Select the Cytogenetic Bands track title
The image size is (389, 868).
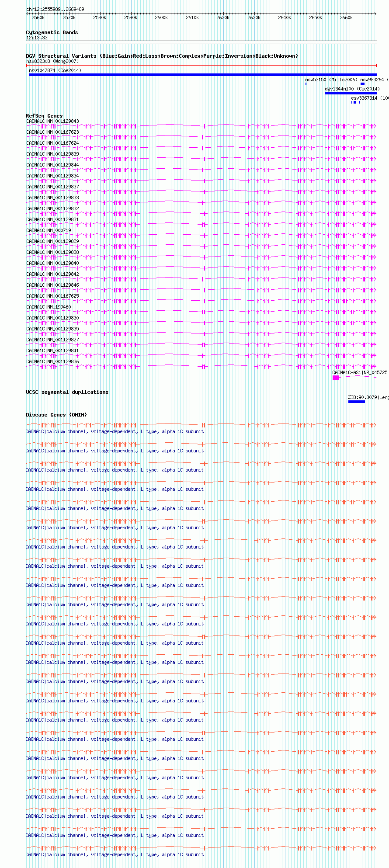tap(52, 33)
